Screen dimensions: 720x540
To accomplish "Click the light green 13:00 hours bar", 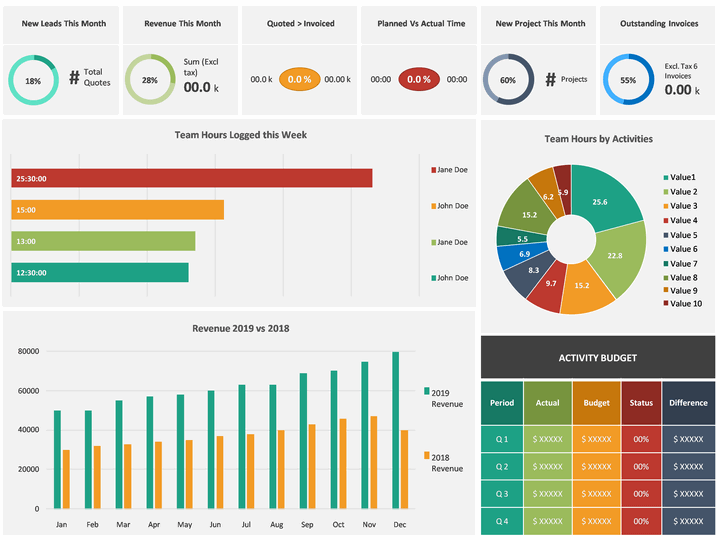I will pyautogui.click(x=103, y=241).
